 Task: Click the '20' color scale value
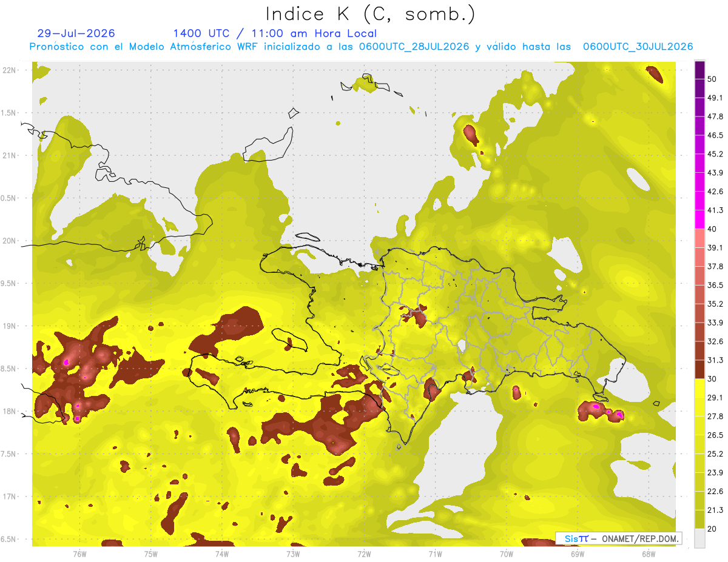(x=712, y=529)
